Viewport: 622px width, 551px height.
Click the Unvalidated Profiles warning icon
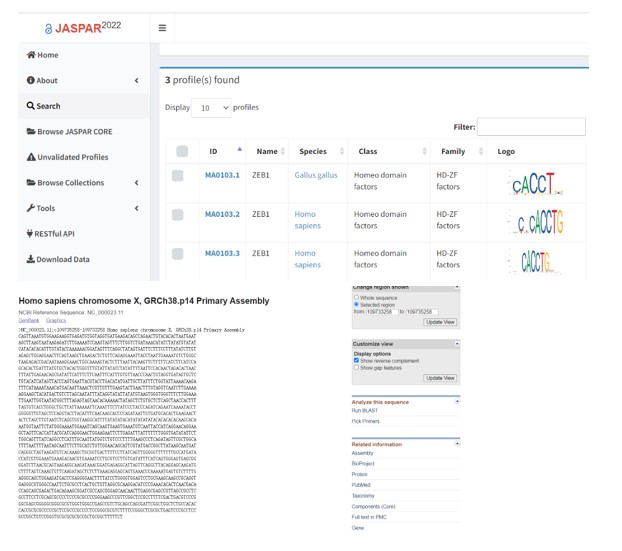click(31, 157)
